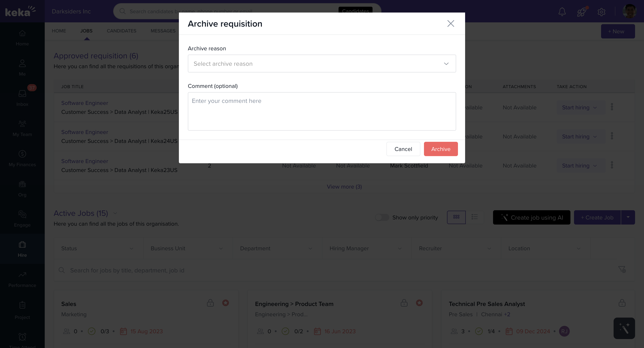
Task: Open settings gear icon
Action: click(601, 12)
